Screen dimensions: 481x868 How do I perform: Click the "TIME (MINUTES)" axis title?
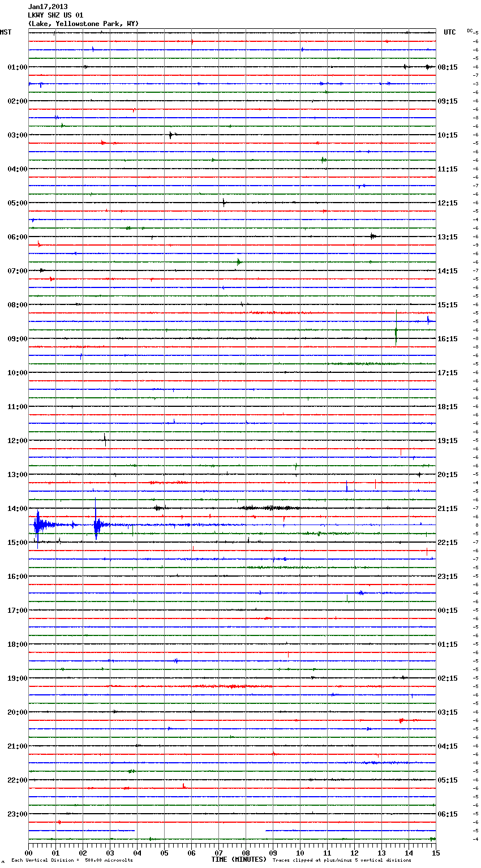(x=239, y=860)
